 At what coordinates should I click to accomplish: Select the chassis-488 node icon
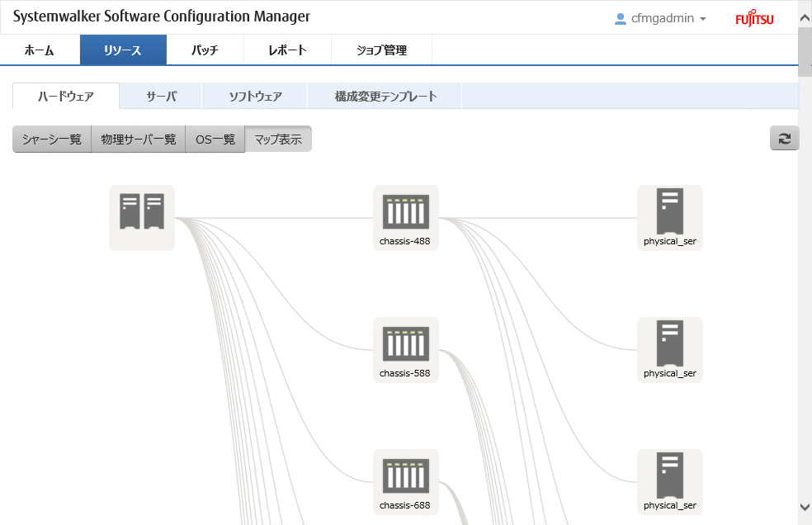point(406,212)
